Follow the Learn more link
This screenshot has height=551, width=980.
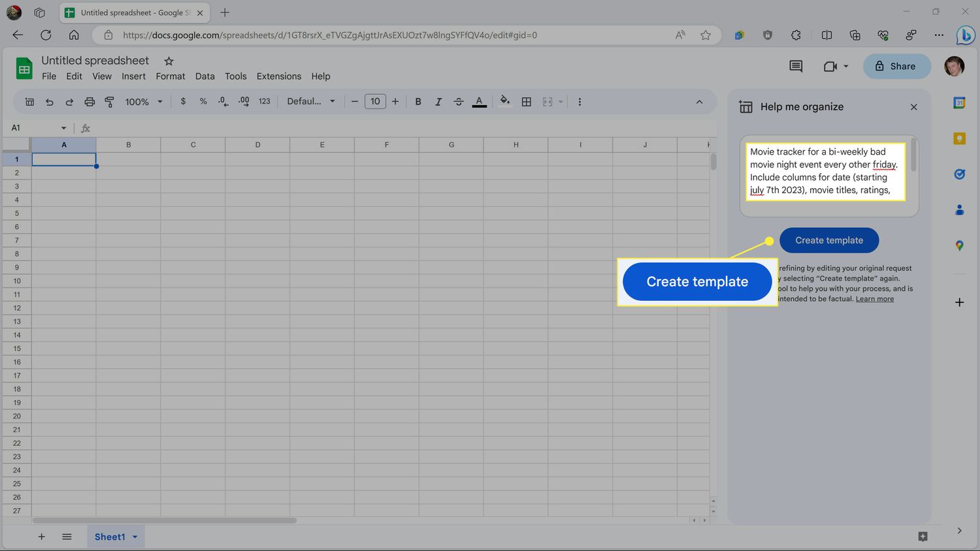pyautogui.click(x=874, y=299)
